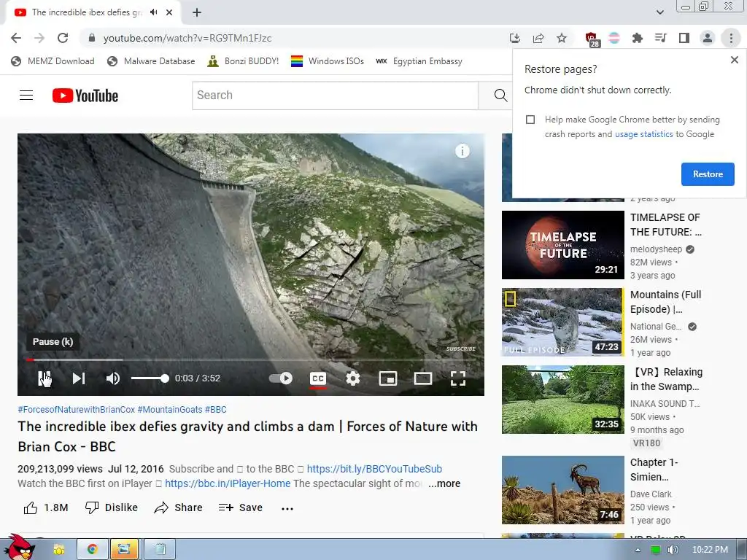Open Timelapse of the Future thumbnail
Viewport: 747px width, 560px height.
(x=562, y=245)
